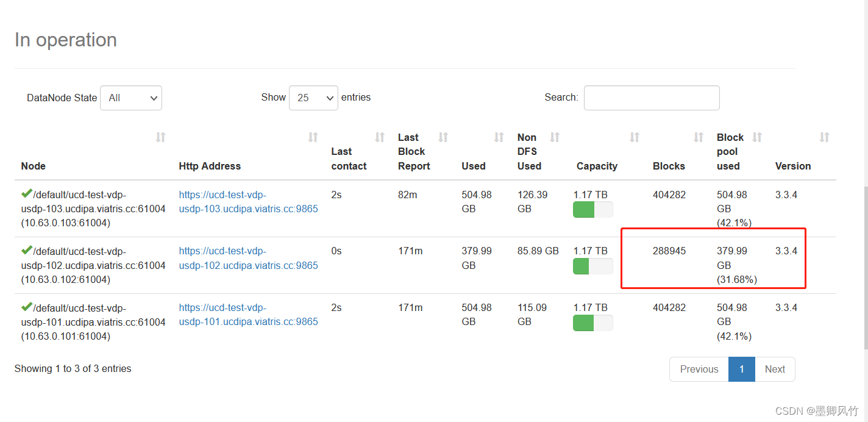Sort table by Node column arrows icon
This screenshot has height=422, width=868.
tap(161, 137)
